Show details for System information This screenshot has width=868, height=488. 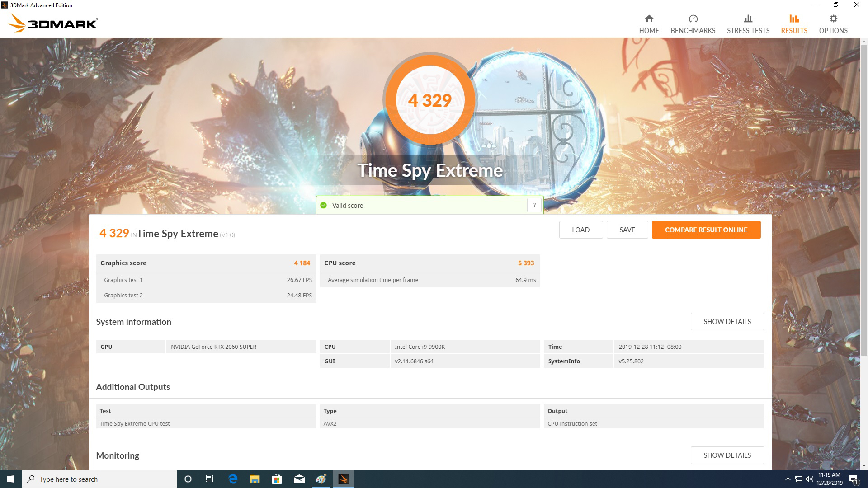(727, 321)
